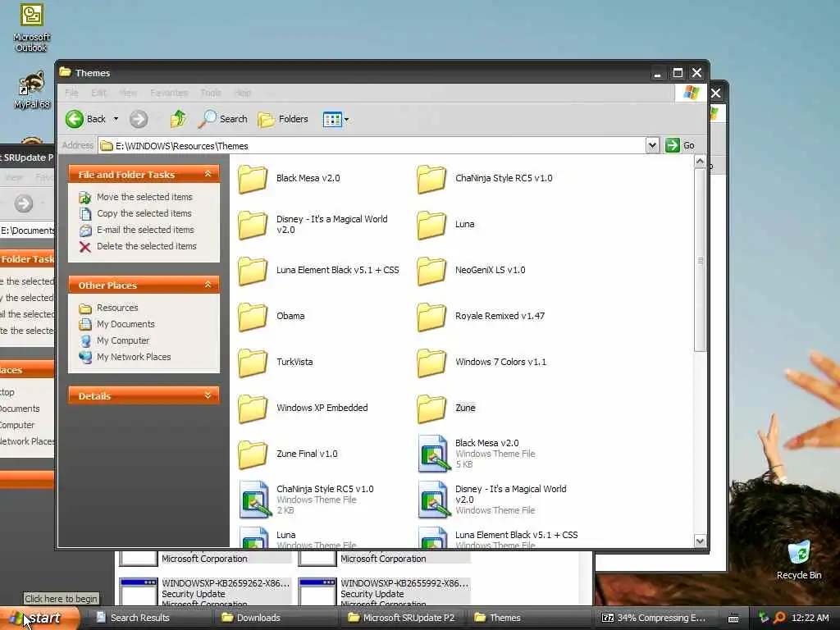The image size is (840, 630).
Task: Open the Favorites menu
Action: pyautogui.click(x=169, y=93)
